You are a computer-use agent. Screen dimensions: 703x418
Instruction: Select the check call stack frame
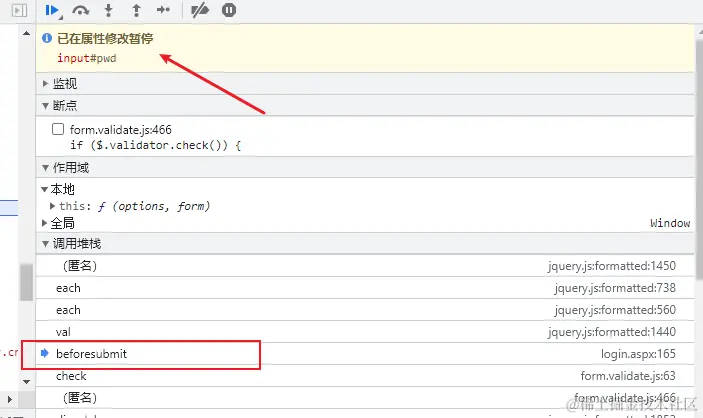pos(365,376)
